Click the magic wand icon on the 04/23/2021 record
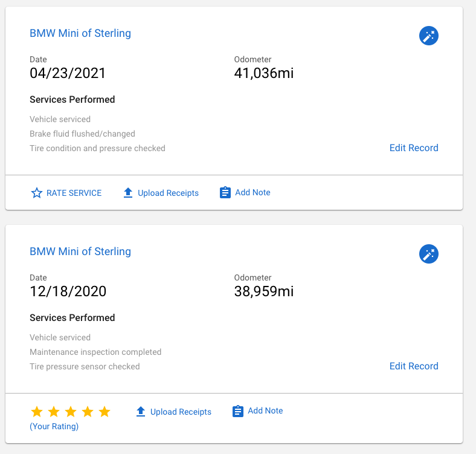This screenshot has height=454, width=476. click(429, 36)
